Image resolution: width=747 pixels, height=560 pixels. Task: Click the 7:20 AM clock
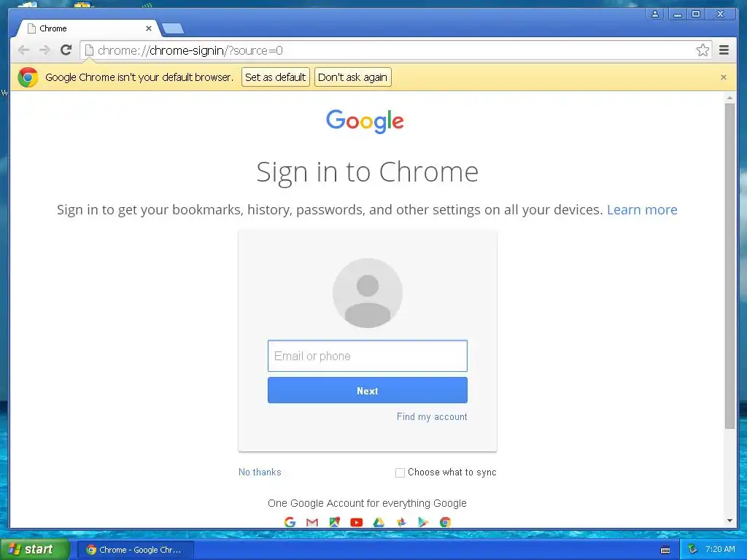click(720, 550)
